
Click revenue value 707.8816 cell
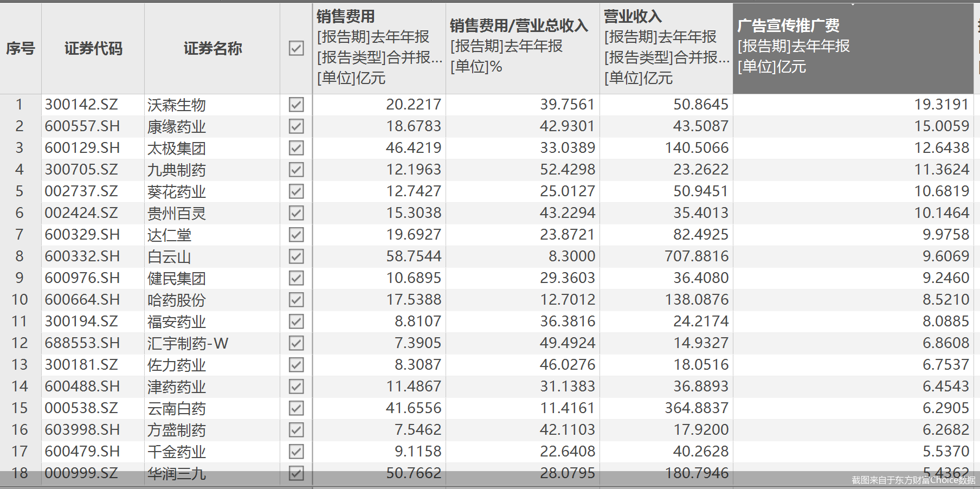(x=696, y=256)
